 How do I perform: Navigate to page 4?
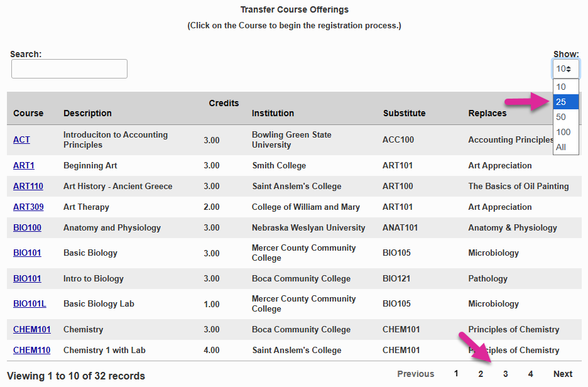(531, 374)
